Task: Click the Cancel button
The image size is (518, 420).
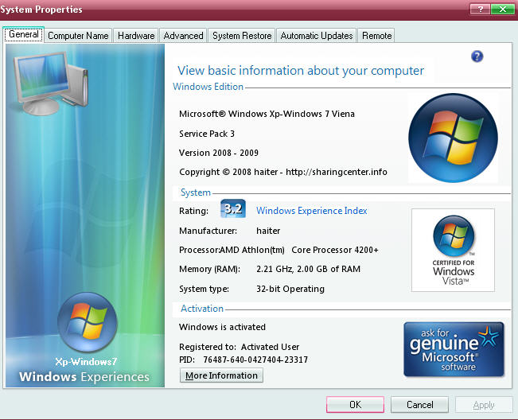Action: click(x=419, y=404)
